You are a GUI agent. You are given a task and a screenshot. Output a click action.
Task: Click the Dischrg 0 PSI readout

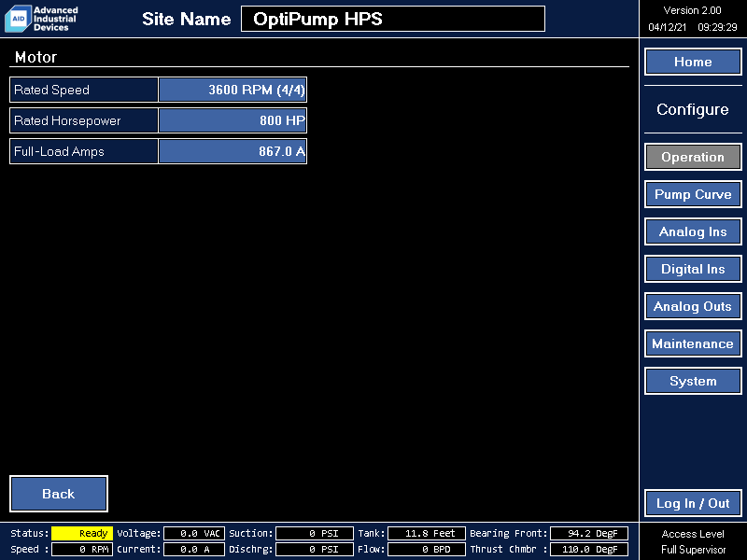tap(315, 549)
